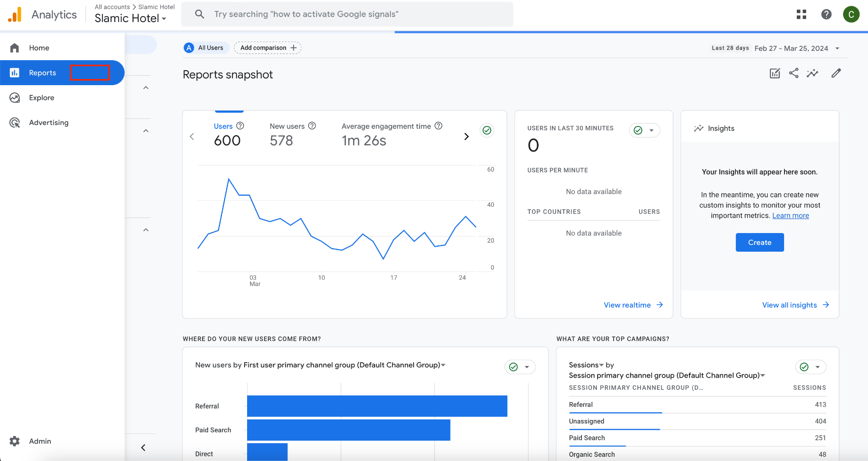
Task: Collapse the third sidebar section chevron
Action: (146, 230)
